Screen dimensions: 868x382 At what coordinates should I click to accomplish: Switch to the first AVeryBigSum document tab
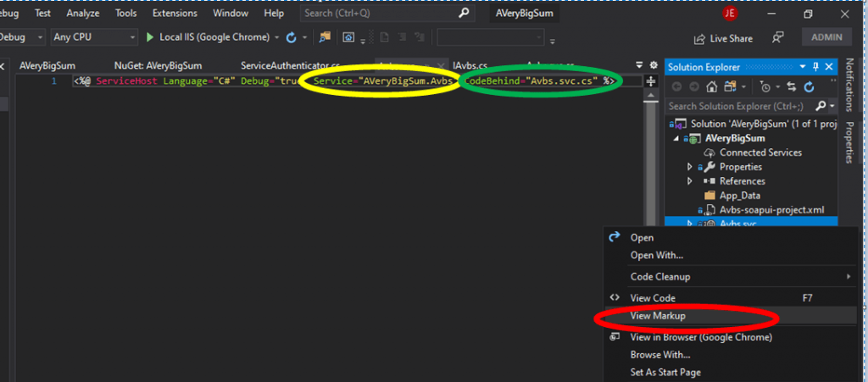(47, 66)
